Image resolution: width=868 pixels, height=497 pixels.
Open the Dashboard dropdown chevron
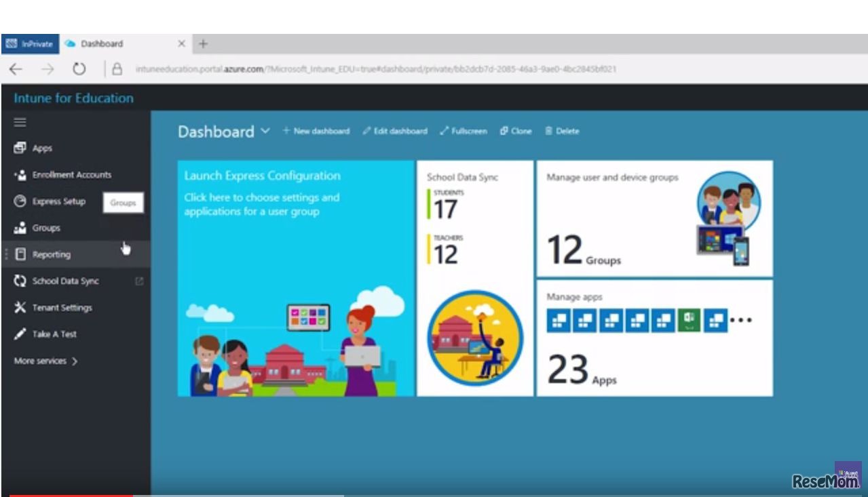click(x=265, y=131)
